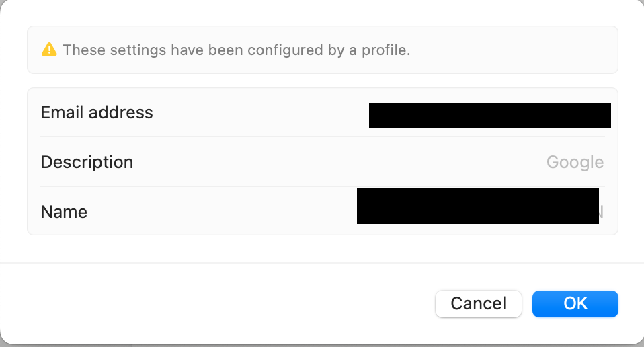The width and height of the screenshot is (644, 347).
Task: Click the Google description value
Action: click(575, 162)
